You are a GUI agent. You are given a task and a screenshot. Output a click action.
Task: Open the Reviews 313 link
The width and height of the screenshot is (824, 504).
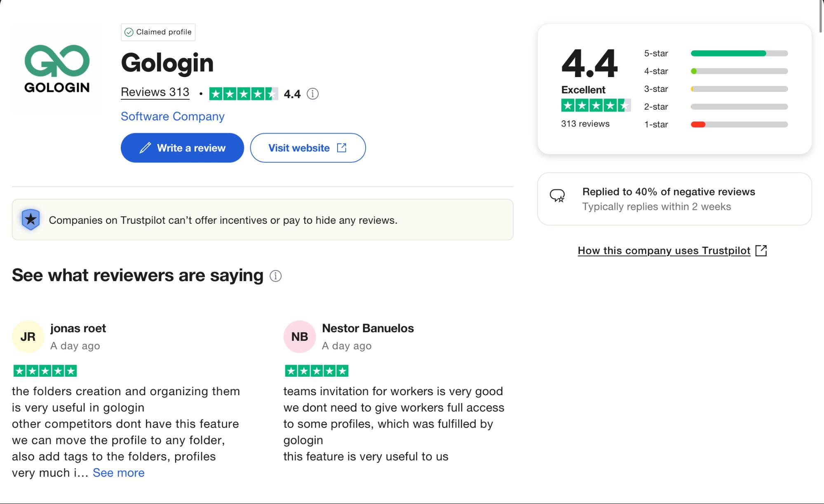[155, 92]
